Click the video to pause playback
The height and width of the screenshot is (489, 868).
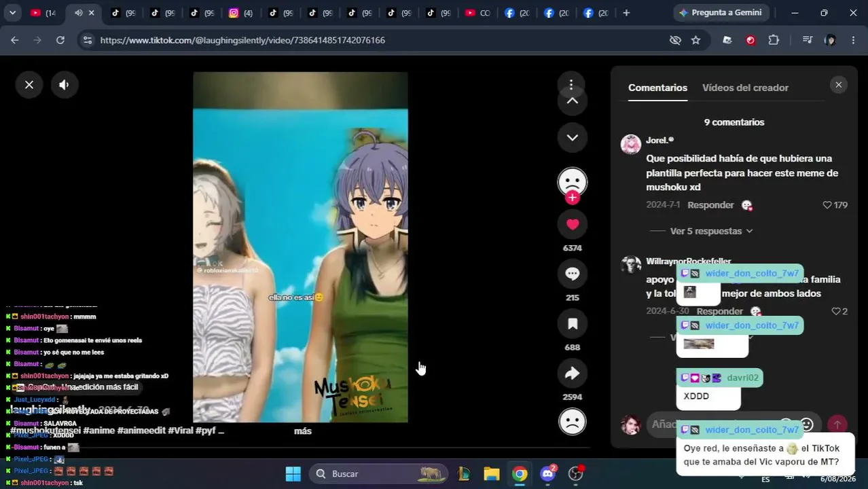pyautogui.click(x=300, y=247)
